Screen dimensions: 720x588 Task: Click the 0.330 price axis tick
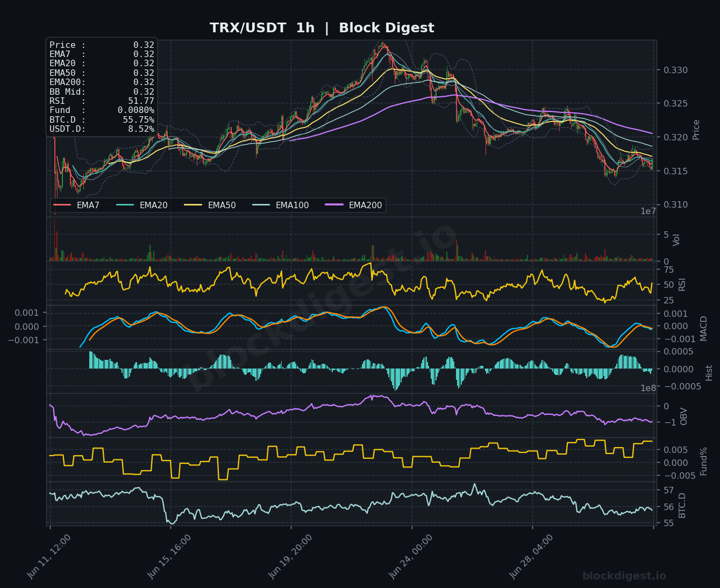[x=675, y=70]
